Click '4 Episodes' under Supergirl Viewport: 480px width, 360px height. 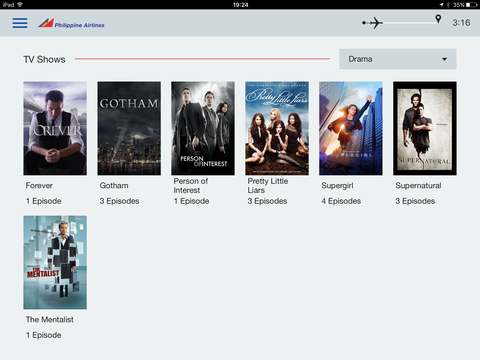(x=341, y=201)
